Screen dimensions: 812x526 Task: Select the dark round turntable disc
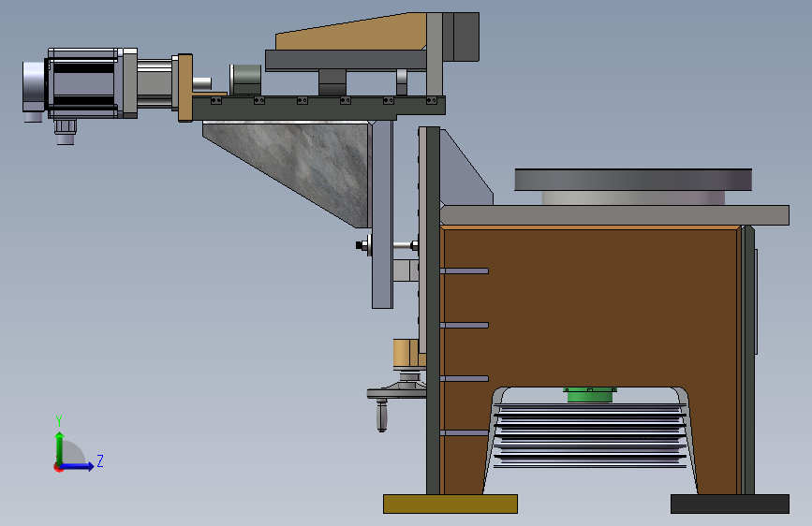pos(633,180)
